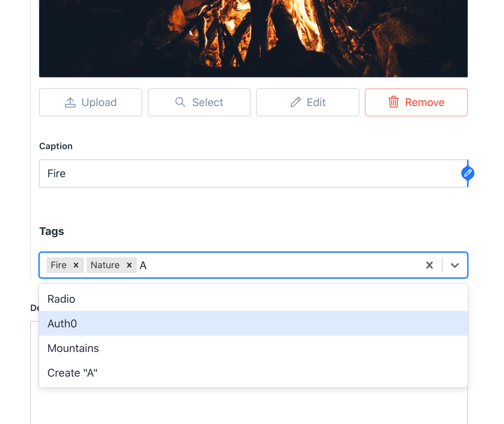This screenshot has height=424, width=504.
Task: Clear all tags with the X icon
Action: coord(429,265)
